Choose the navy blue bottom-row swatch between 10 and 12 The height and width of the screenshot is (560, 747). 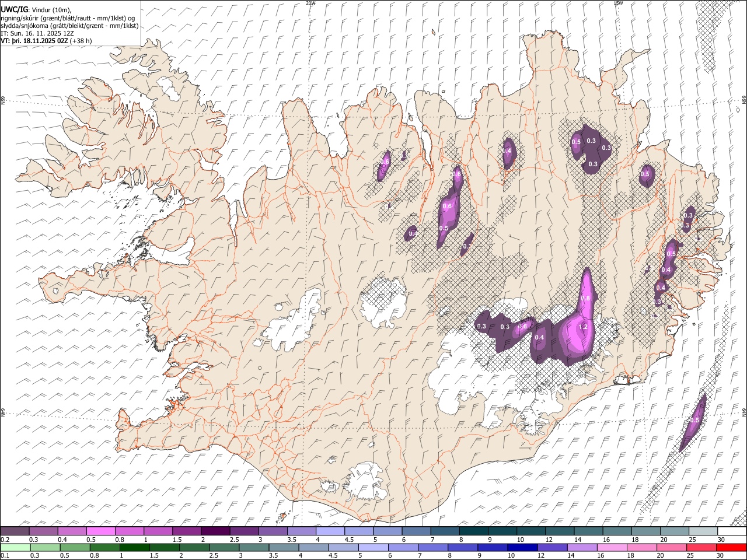click(522, 548)
